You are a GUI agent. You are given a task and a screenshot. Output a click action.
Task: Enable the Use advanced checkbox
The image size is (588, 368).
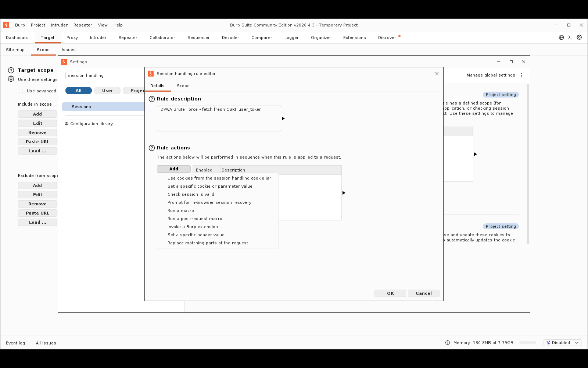point(21,91)
